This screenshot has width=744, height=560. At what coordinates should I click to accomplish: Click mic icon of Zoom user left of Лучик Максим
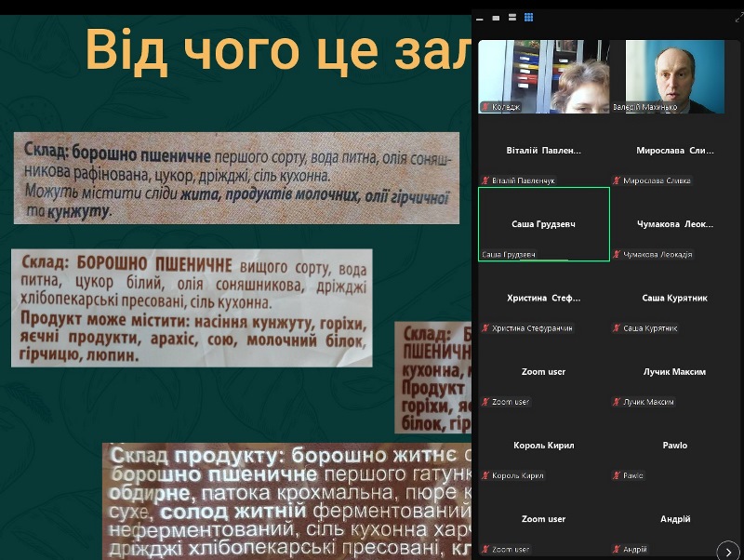pos(485,402)
